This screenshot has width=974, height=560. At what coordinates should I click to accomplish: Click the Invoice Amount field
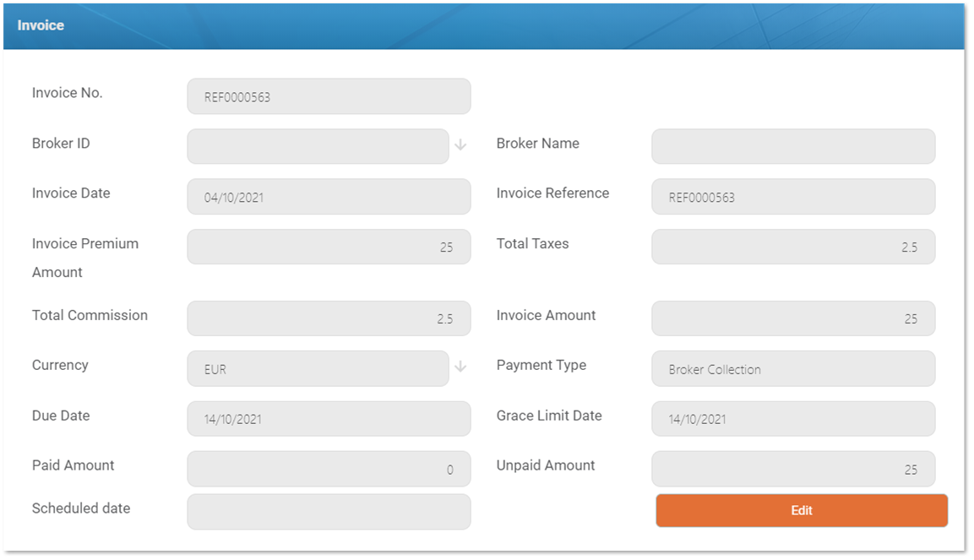(x=792, y=318)
